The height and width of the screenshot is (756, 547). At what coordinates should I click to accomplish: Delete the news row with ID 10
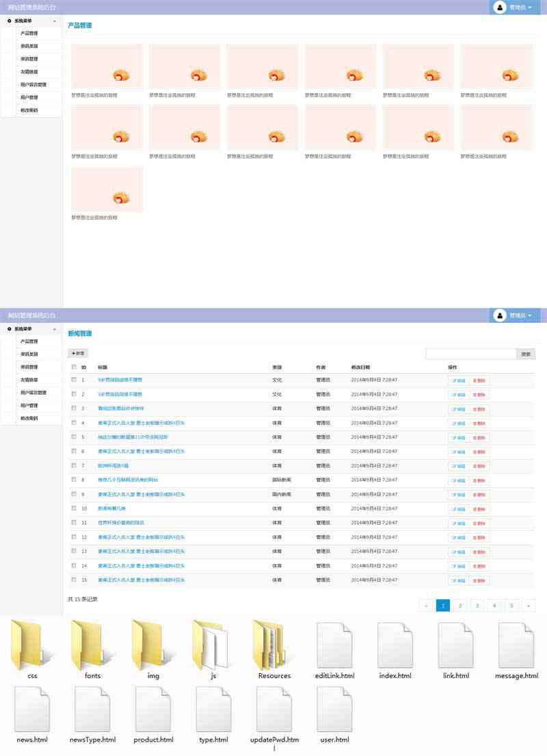pyautogui.click(x=479, y=509)
